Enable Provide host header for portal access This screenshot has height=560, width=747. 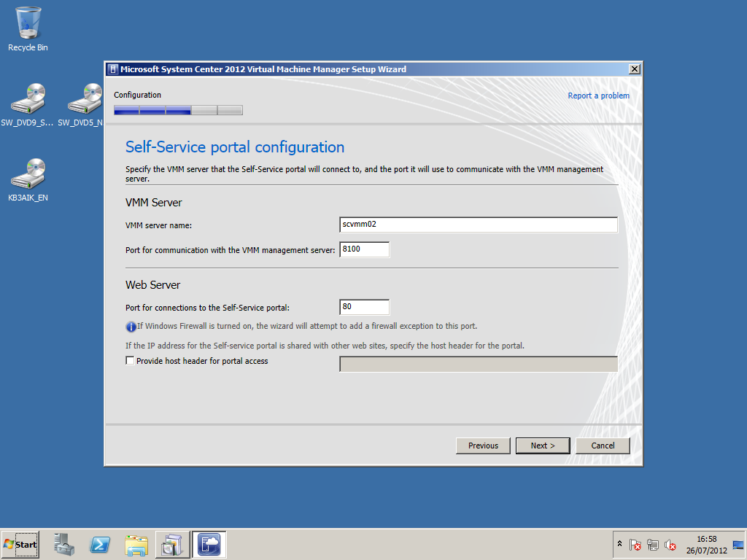(130, 360)
